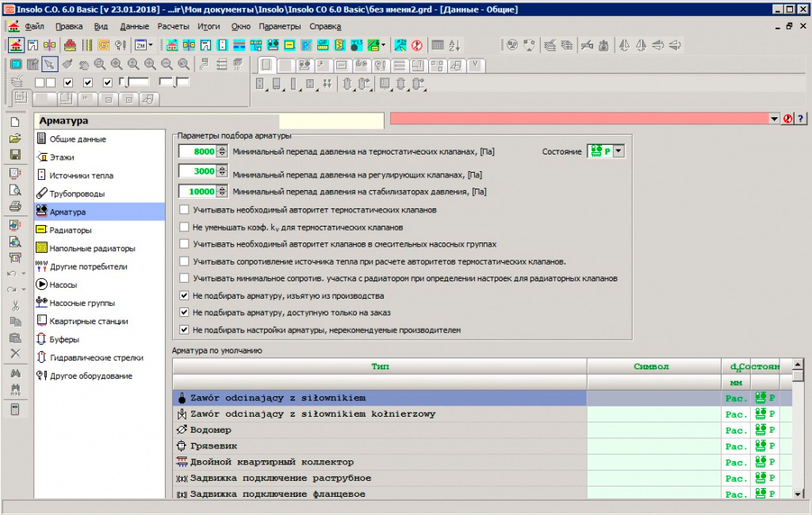This screenshot has height=515, width=812.
Task: Uncheck 'Не подбирать арматуру, доступную только на заказ'
Action: [x=184, y=313]
